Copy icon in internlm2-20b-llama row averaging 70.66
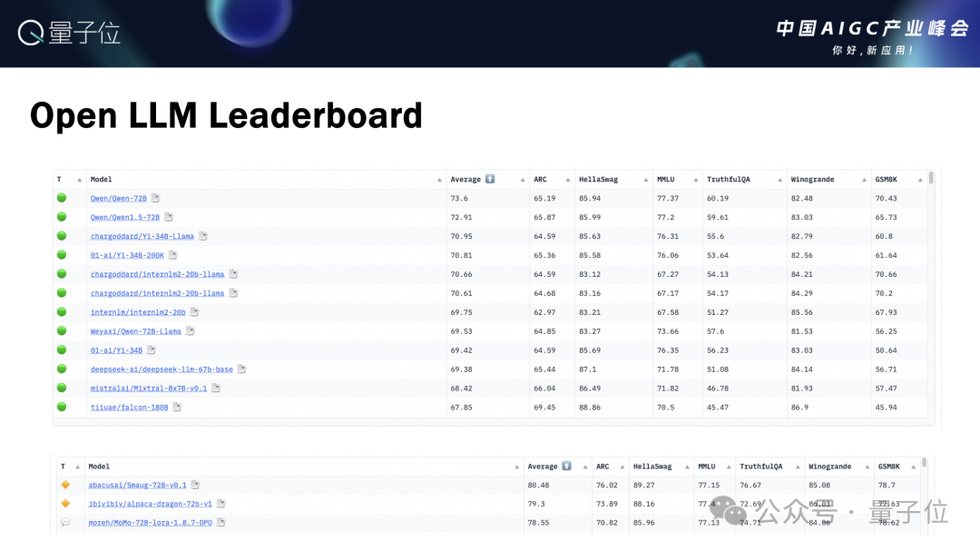Screen dimensions: 980x551 point(233,274)
